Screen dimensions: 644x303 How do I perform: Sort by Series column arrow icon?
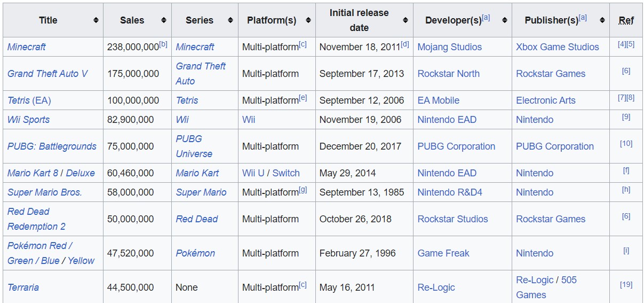(x=230, y=20)
